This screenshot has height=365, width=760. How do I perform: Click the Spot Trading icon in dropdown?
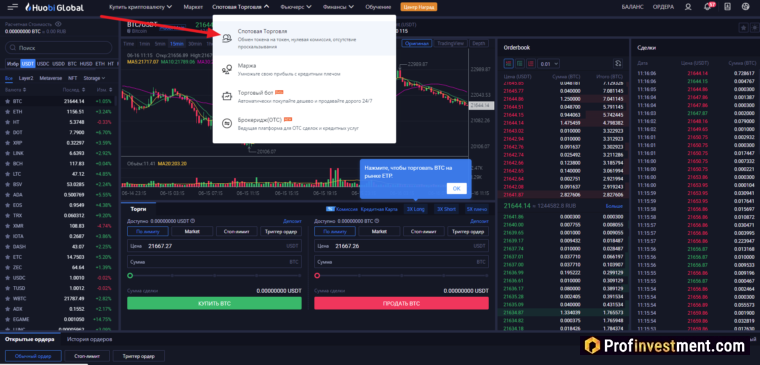click(x=227, y=39)
